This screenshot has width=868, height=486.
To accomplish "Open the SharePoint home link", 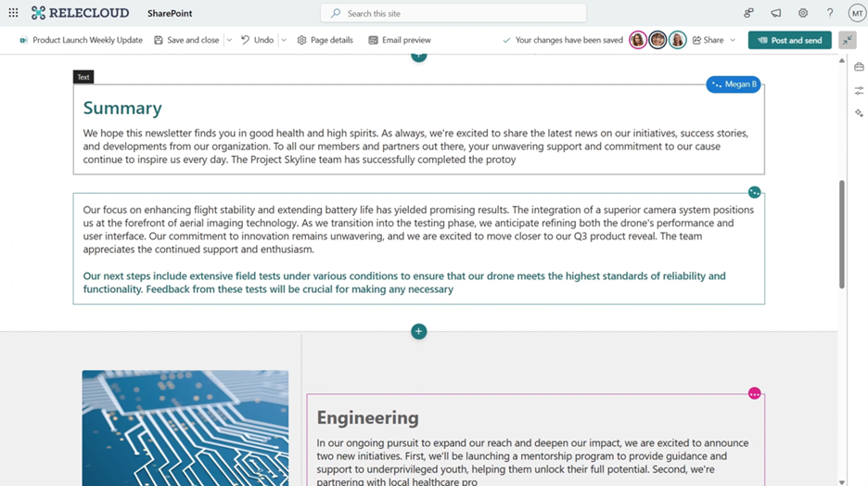I will pyautogui.click(x=170, y=13).
